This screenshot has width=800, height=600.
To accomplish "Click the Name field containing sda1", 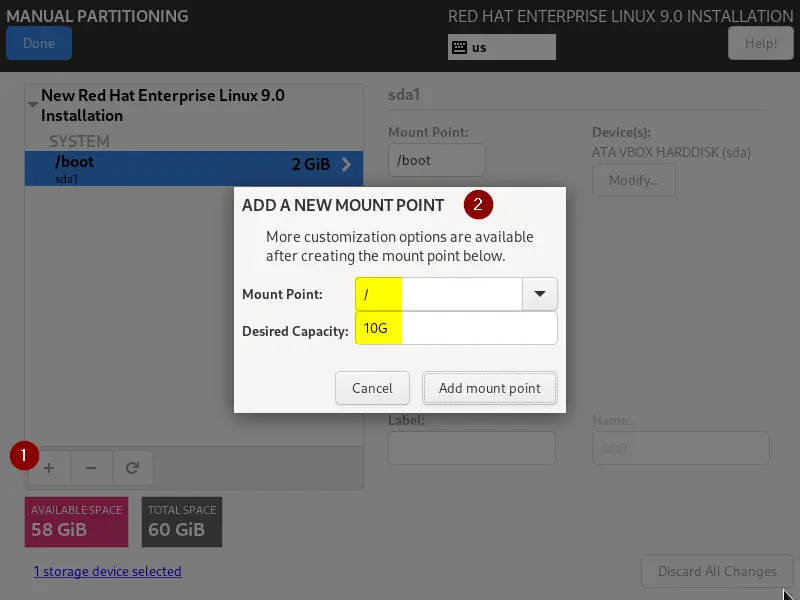I will tap(681, 448).
